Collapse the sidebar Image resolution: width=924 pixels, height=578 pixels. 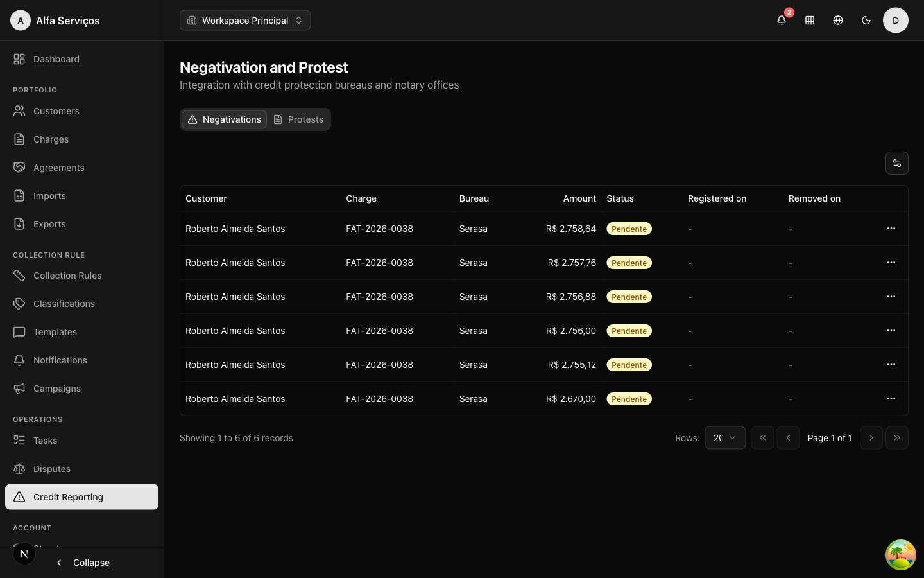click(82, 563)
